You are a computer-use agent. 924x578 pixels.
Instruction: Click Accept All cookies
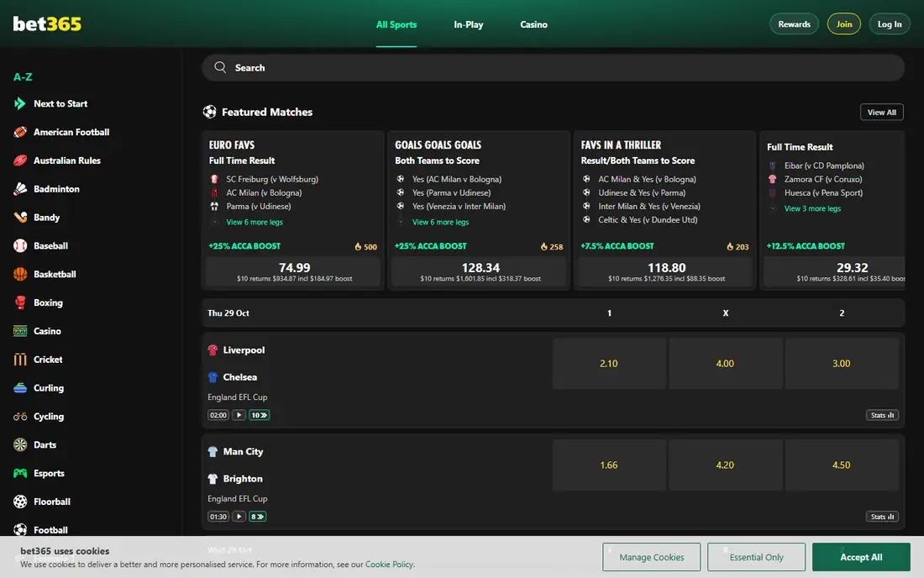point(861,557)
